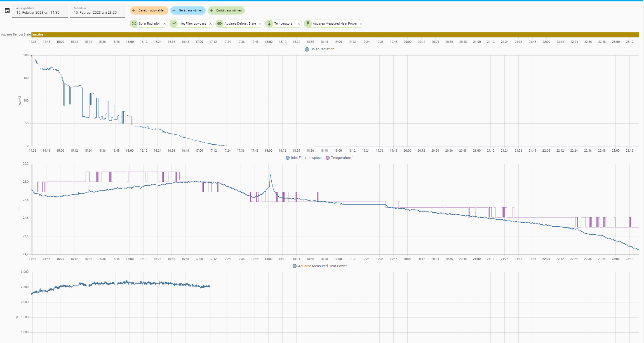
Task: Click the Inlet Filter Lowpass chart icon
Action: 174,24
